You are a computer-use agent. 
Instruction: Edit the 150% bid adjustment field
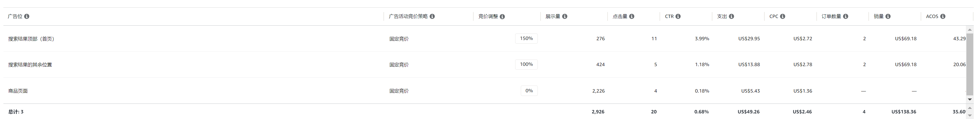click(526, 38)
